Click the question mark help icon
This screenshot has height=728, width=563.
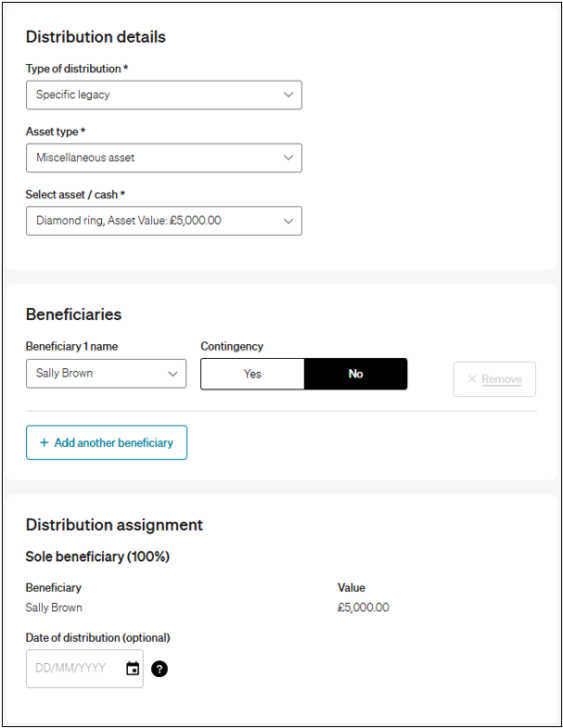pyautogui.click(x=160, y=669)
